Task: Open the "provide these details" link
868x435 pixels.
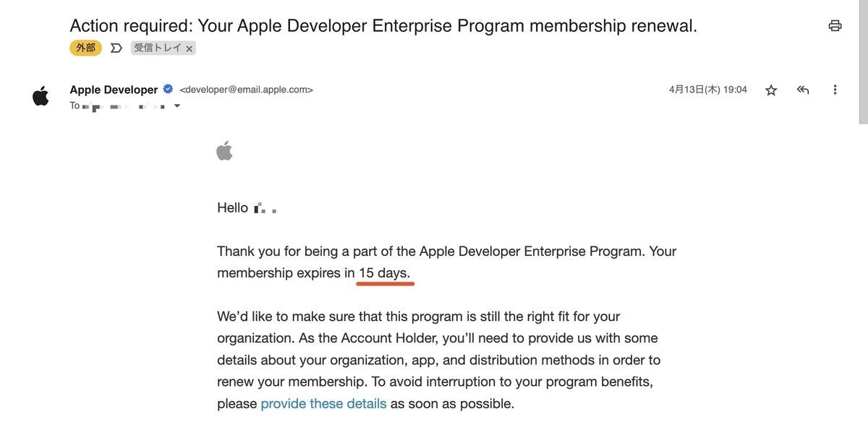Action: click(x=323, y=403)
